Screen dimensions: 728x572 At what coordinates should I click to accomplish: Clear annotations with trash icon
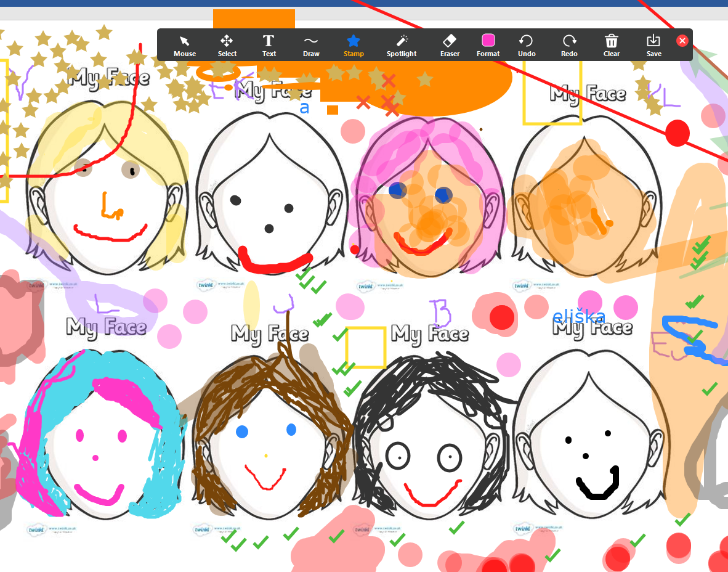(x=612, y=46)
